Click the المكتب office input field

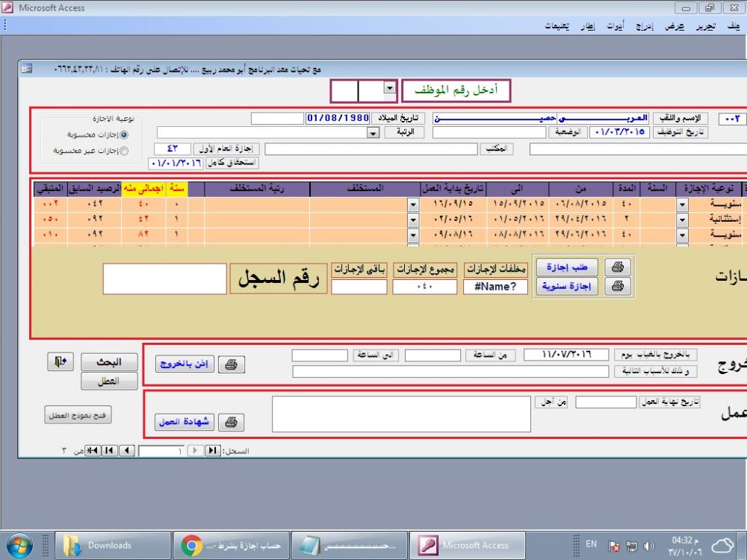click(371, 149)
